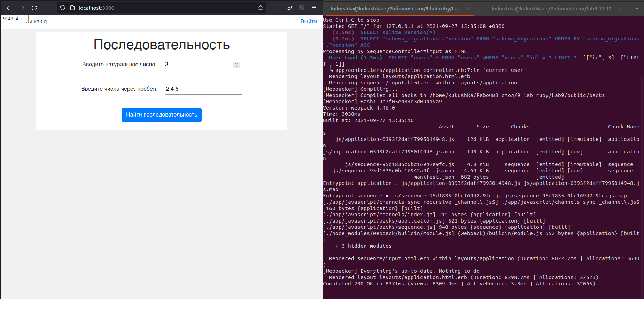This screenshot has height=315, width=644.
Task: Click js/application-0393f2daff7995014948.js asset row
Action: (x=481, y=139)
